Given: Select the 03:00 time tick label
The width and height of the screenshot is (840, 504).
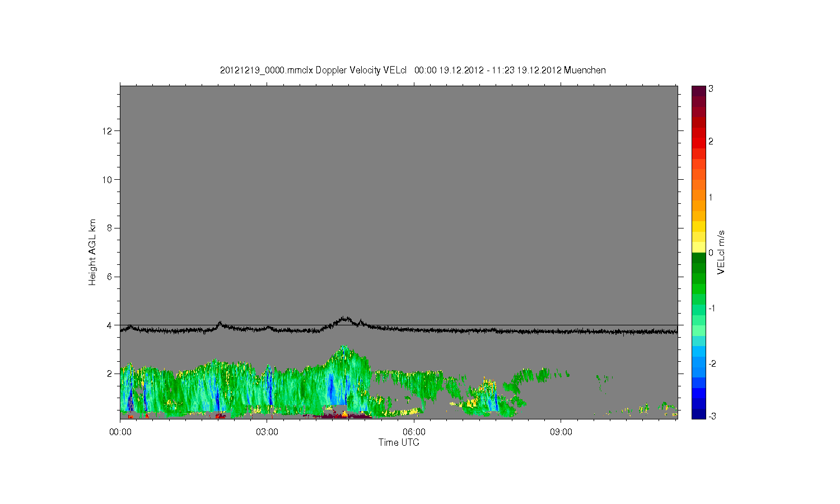Looking at the screenshot, I should (267, 432).
